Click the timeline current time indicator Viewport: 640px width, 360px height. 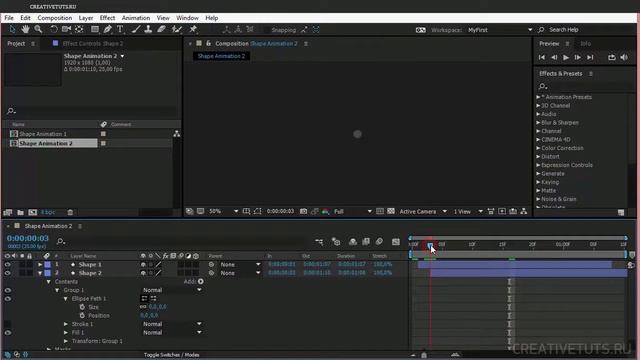[x=430, y=245]
